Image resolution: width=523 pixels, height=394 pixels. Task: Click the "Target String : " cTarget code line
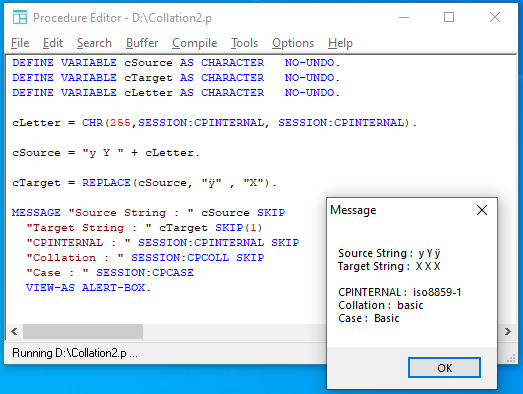tap(144, 228)
